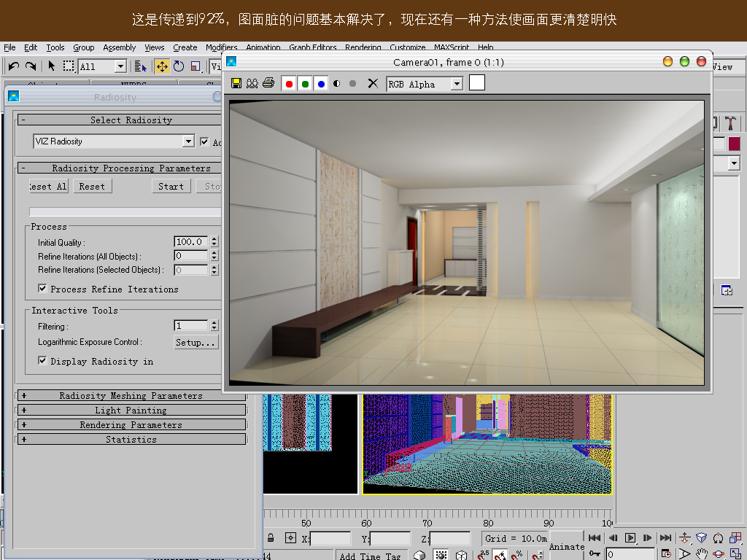Toggle the 2.5D snap magnet

click(x=483, y=555)
